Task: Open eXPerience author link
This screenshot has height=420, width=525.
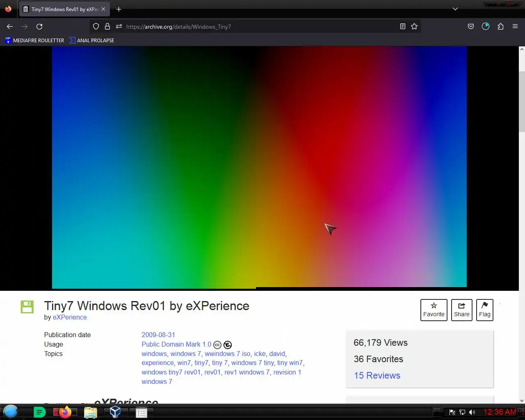Action: point(70,317)
